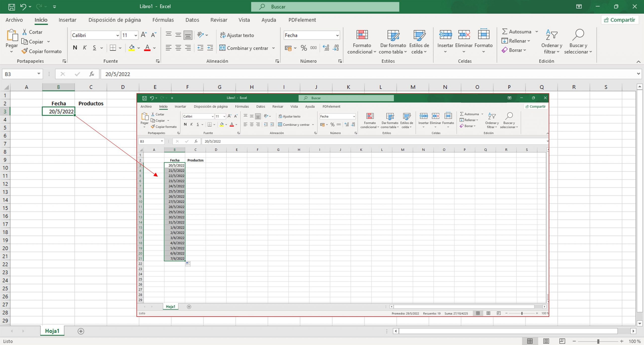Apply Dar formato como tabla
This screenshot has width=644, height=345.
393,41
